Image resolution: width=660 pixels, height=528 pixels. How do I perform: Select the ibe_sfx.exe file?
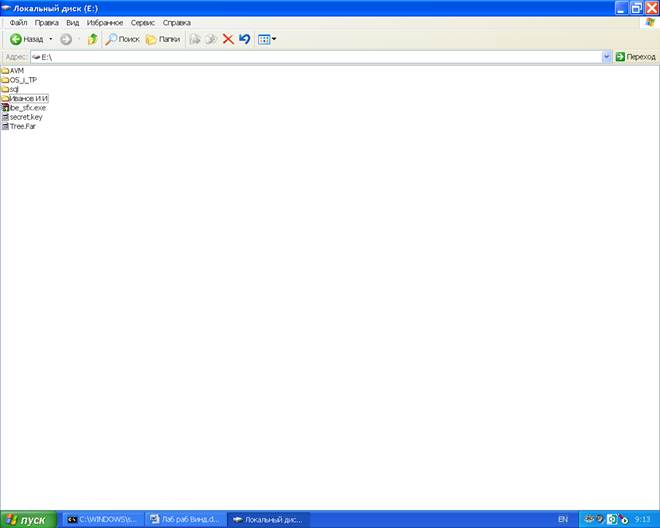24,108
